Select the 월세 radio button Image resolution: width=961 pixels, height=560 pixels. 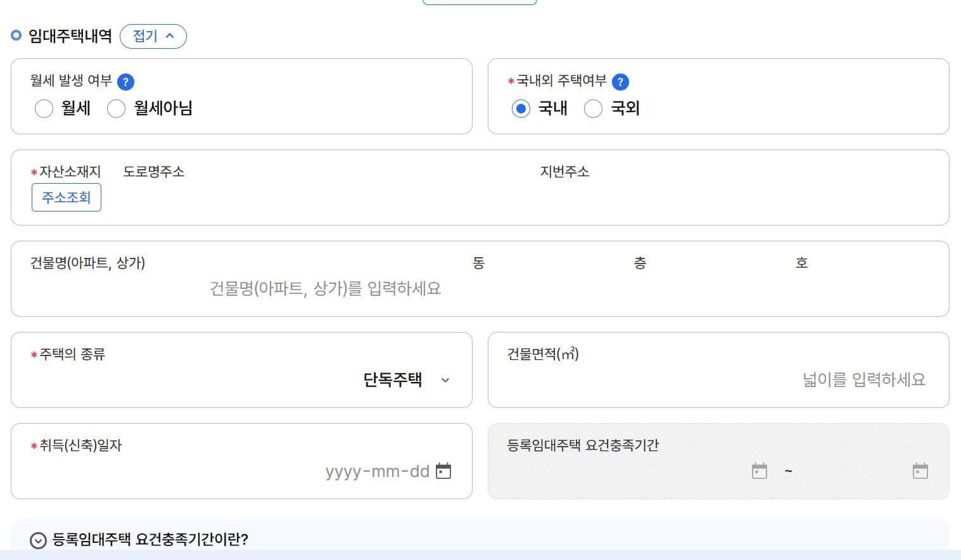click(44, 108)
